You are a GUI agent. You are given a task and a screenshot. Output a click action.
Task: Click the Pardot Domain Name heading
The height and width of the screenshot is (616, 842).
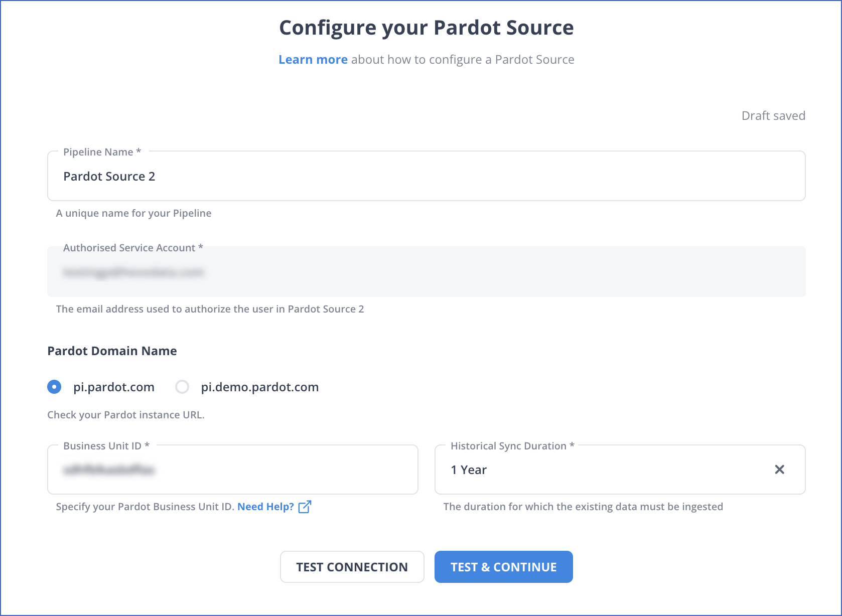pyautogui.click(x=112, y=351)
